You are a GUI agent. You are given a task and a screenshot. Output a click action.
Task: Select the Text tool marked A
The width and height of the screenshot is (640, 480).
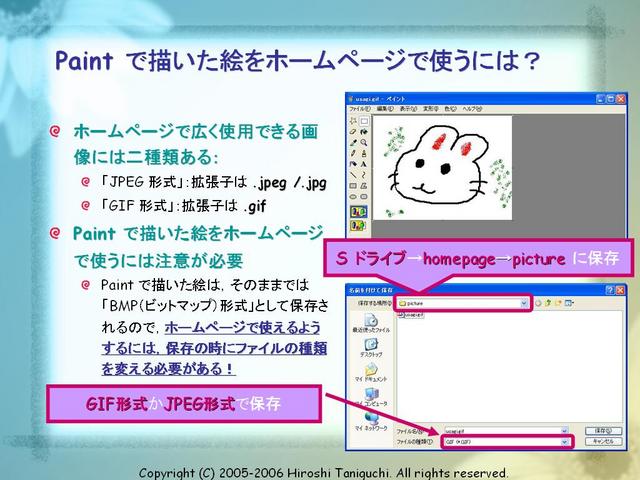pos(364,164)
